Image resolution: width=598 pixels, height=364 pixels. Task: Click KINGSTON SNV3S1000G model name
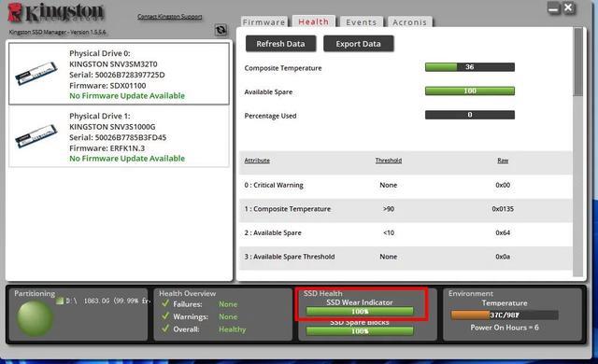112,127
